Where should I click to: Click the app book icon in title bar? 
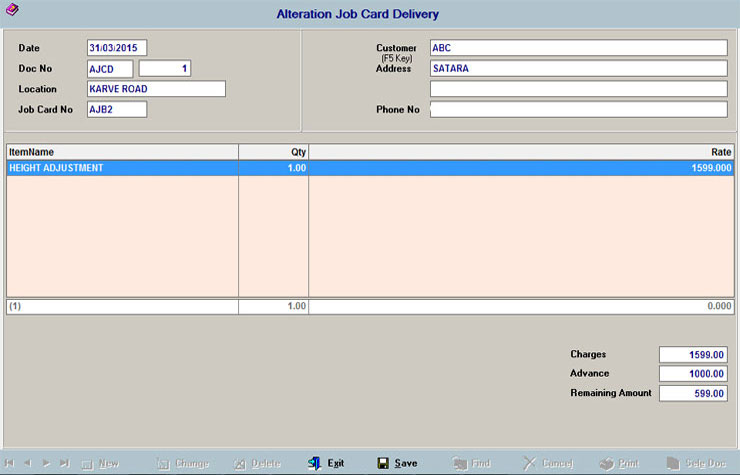pos(11,11)
